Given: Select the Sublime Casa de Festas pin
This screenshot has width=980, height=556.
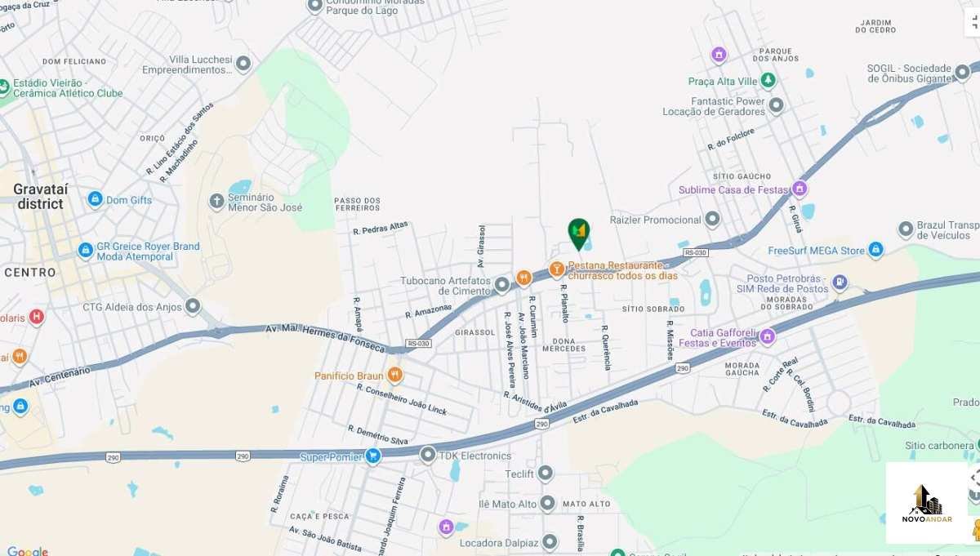Looking at the screenshot, I should 800,189.
